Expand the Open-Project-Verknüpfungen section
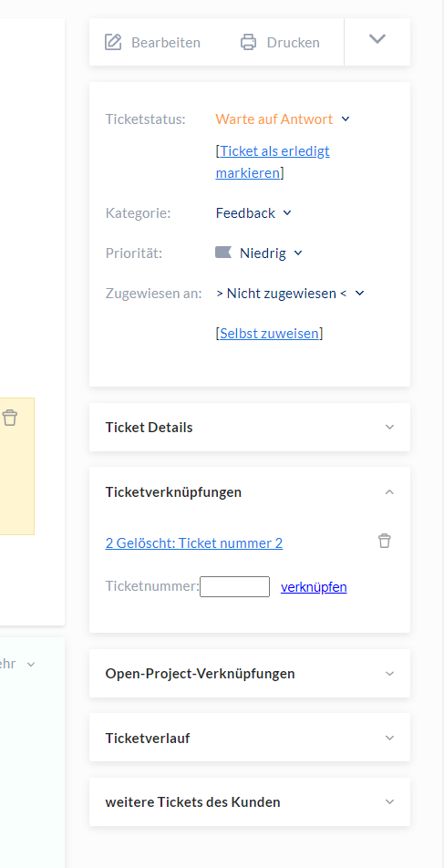The image size is (444, 868). (250, 674)
